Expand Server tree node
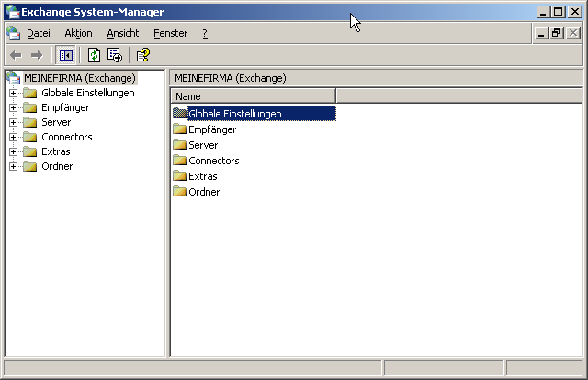The height and width of the screenshot is (380, 588). tap(13, 122)
